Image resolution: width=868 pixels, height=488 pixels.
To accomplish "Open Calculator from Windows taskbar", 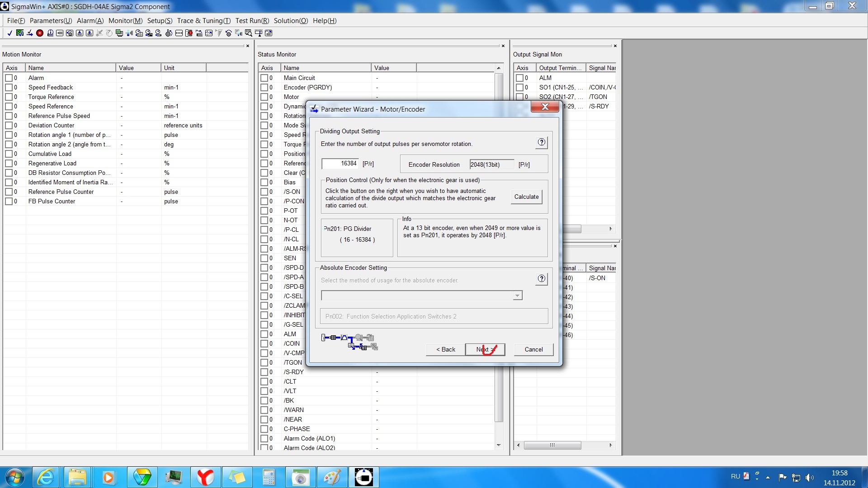I will 269,477.
